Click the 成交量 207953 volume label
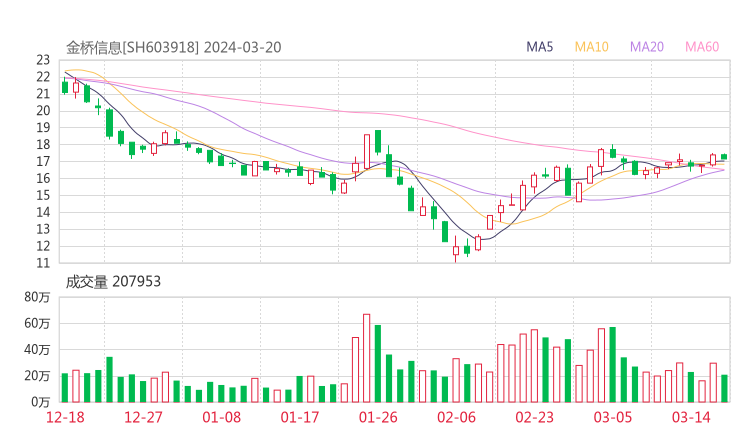The height and width of the screenshot is (440, 740). pyautogui.click(x=113, y=282)
